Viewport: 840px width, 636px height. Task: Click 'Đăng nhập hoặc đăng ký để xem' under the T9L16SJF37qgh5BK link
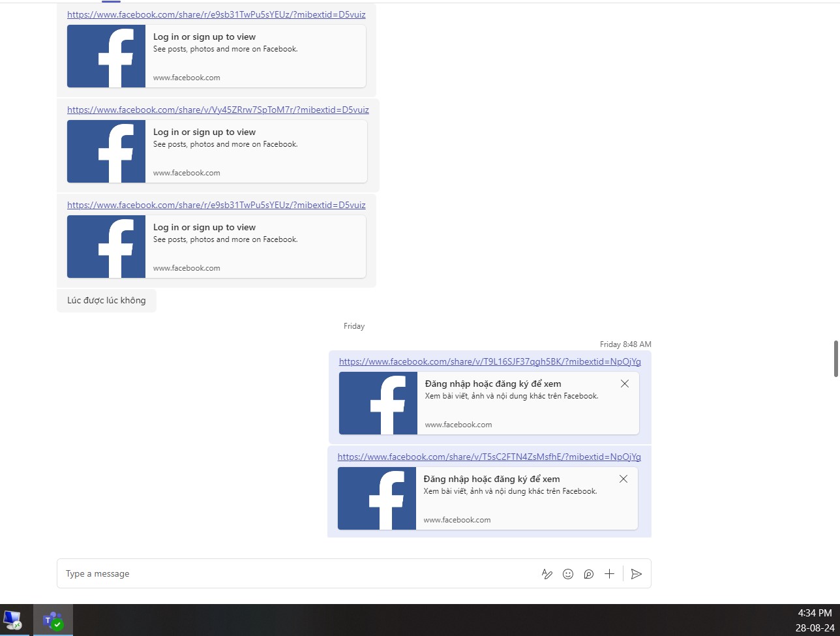click(493, 384)
